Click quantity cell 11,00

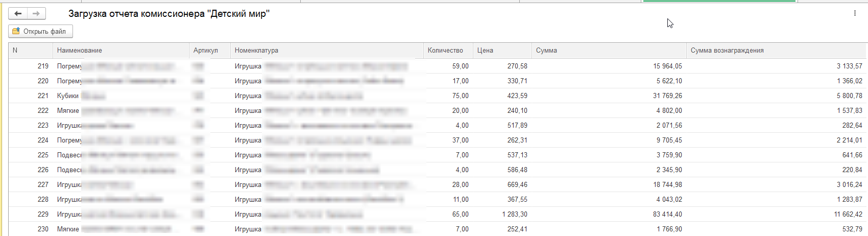[x=448, y=199]
